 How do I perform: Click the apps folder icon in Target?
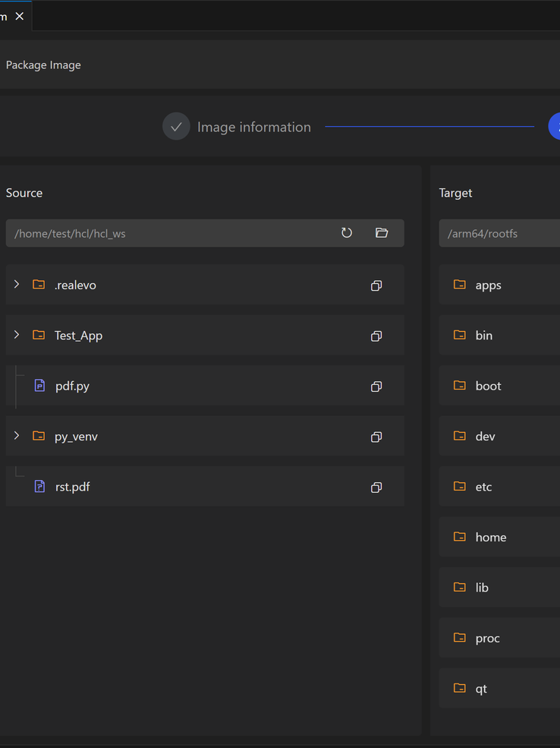tap(459, 284)
